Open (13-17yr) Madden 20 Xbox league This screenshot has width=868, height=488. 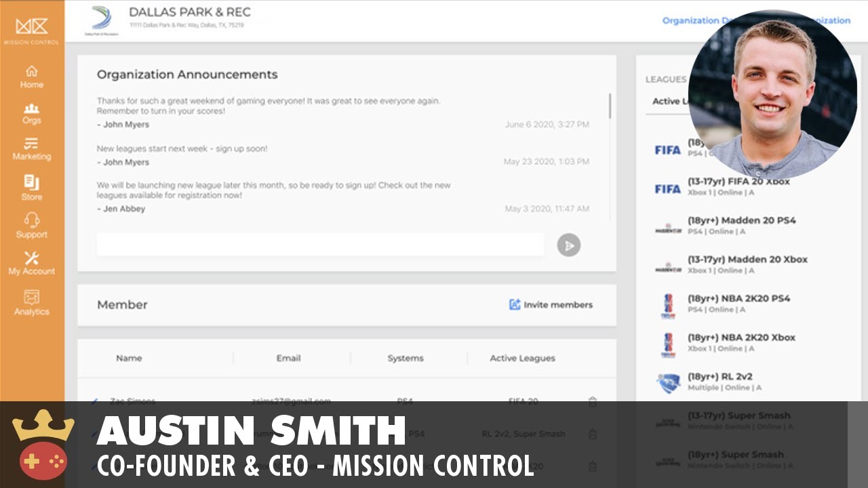747,264
